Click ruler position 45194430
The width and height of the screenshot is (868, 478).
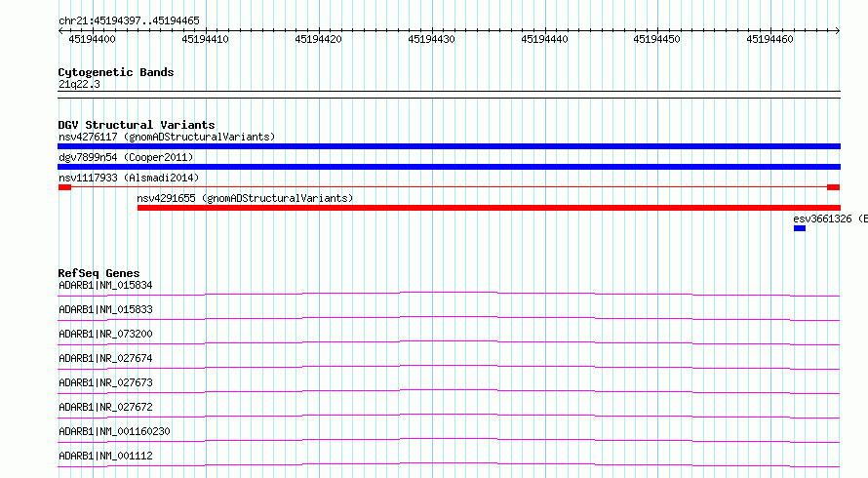(431, 39)
